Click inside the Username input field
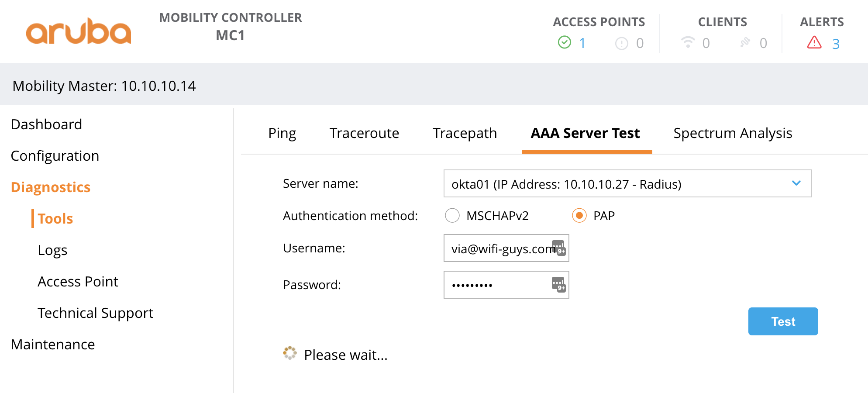Screen dimensions: 868x393 [x=493, y=248]
